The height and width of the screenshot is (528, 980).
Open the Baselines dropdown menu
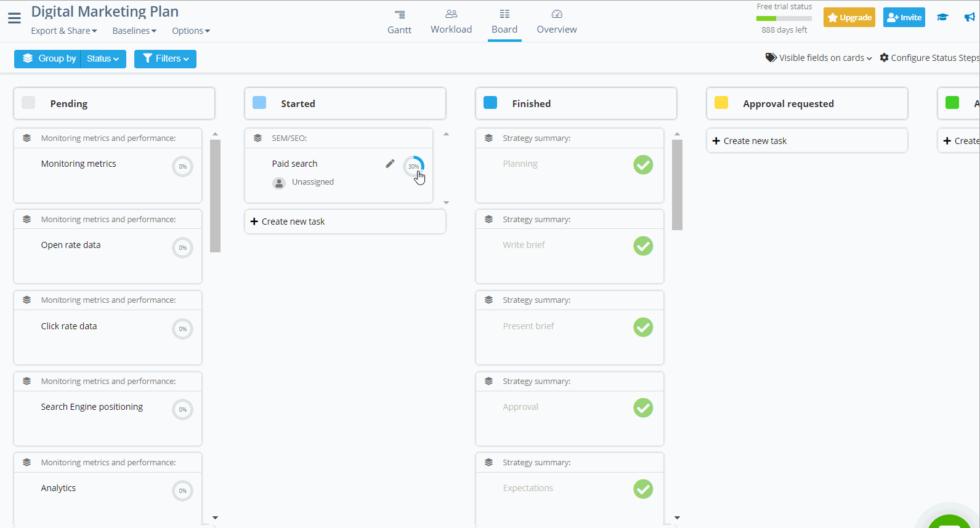[x=134, y=31]
